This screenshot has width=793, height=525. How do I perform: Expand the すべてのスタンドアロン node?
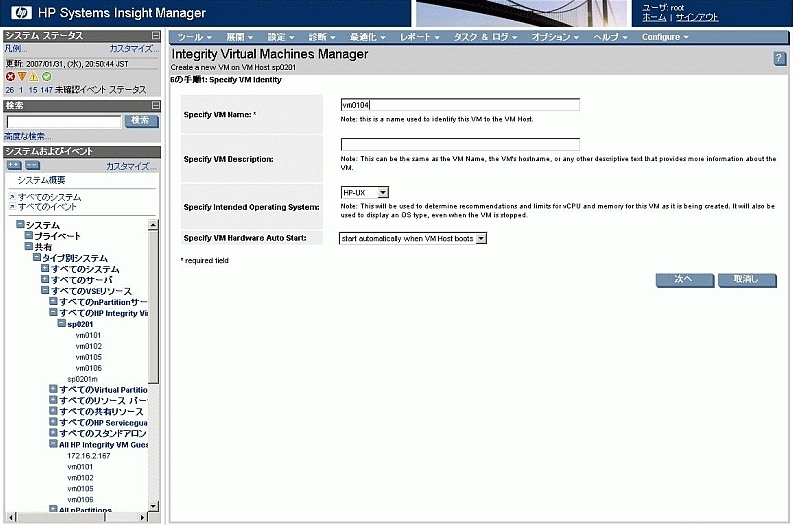tap(53, 433)
